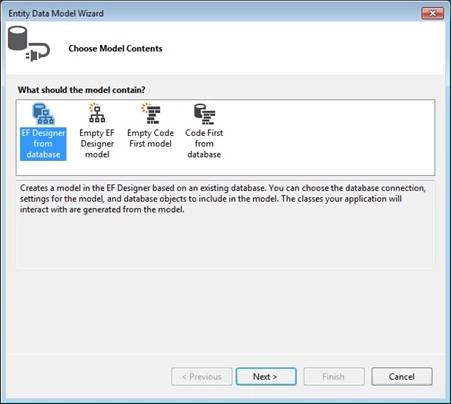The height and width of the screenshot is (404, 451).
Task: Click the disabled Previous button
Action: (x=202, y=377)
